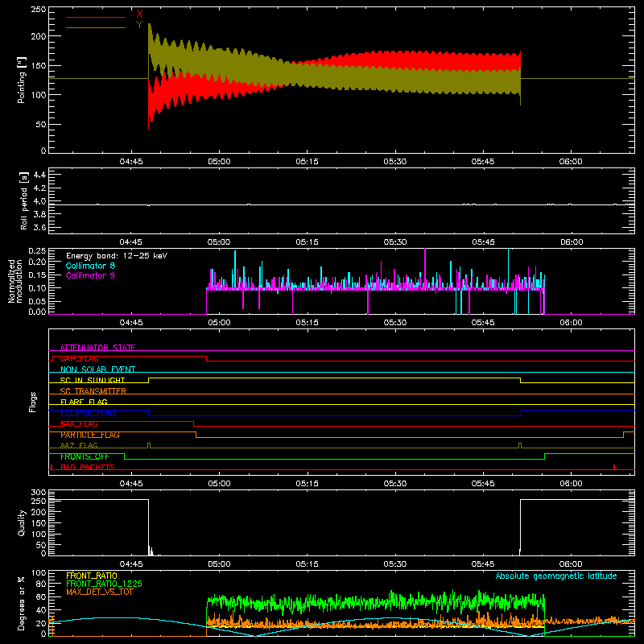Click the SC_IN_SUNLIGHT flag label
The width and height of the screenshot is (644, 644).
93,380
